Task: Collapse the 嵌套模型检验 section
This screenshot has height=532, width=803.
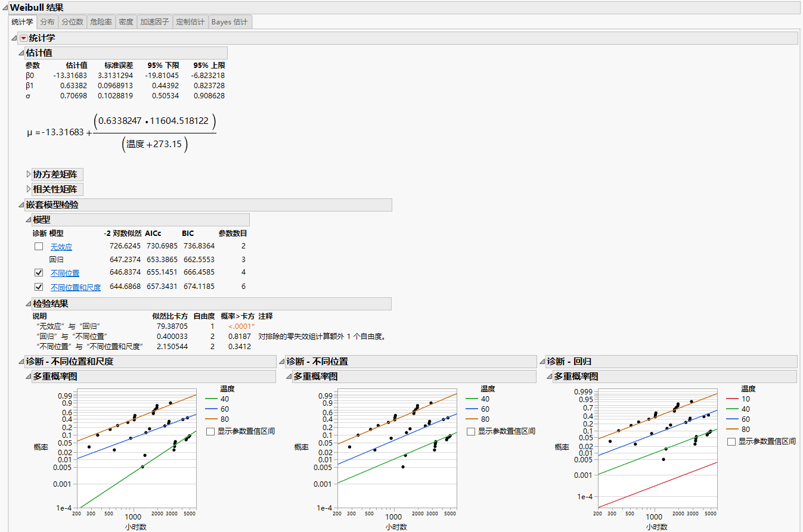Action: tap(21, 205)
